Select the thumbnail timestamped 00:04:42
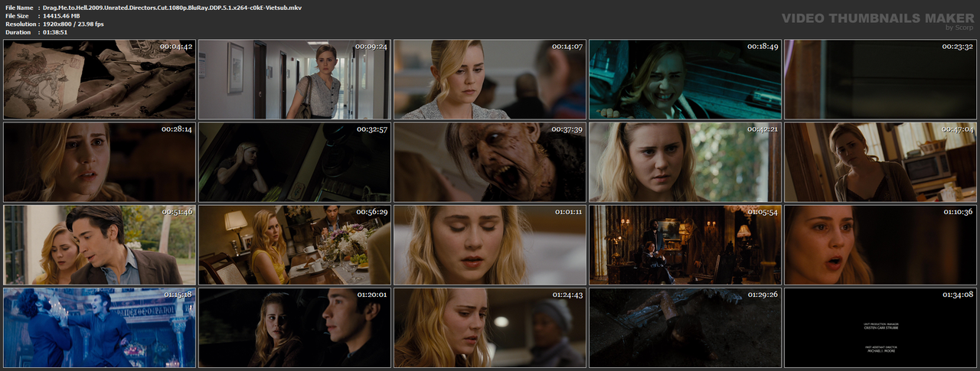 [100, 80]
